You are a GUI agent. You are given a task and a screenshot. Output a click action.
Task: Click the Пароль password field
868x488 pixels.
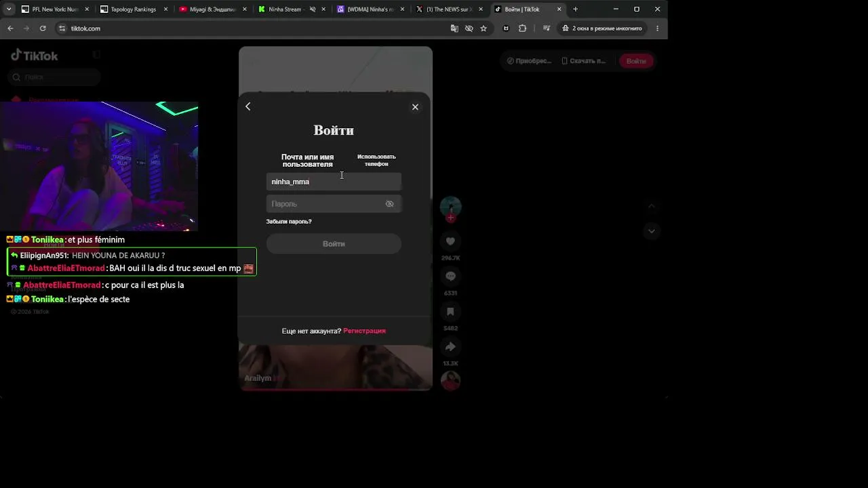334,204
